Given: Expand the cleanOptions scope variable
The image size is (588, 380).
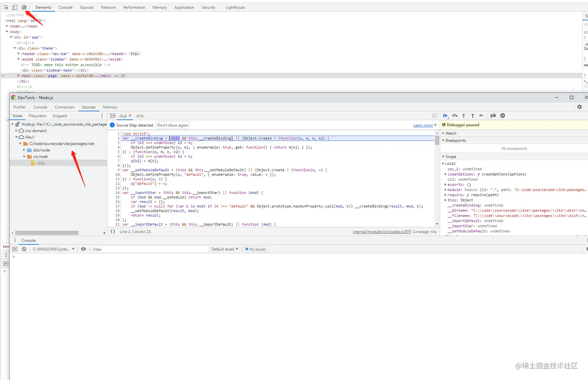Looking at the screenshot, I should (445, 174).
